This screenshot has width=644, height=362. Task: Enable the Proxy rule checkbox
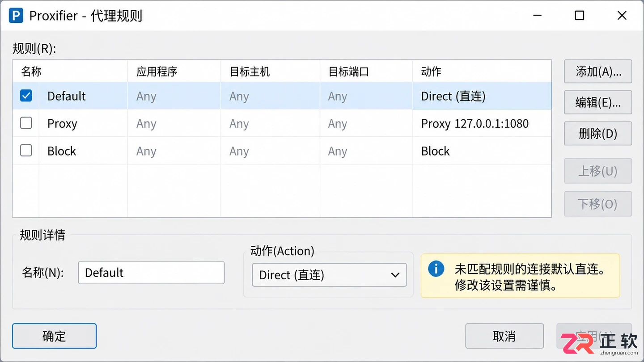pos(26,123)
